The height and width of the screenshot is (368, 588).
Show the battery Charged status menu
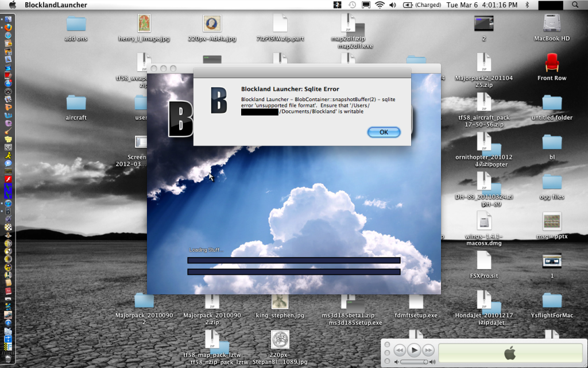click(x=421, y=5)
